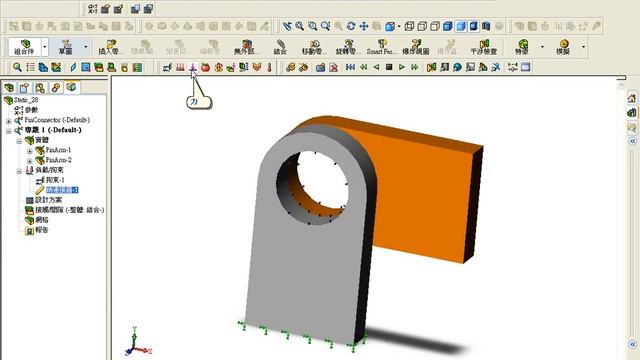Click the 組合件 Assembly button
This screenshot has height=360, width=640.
(x=24, y=47)
